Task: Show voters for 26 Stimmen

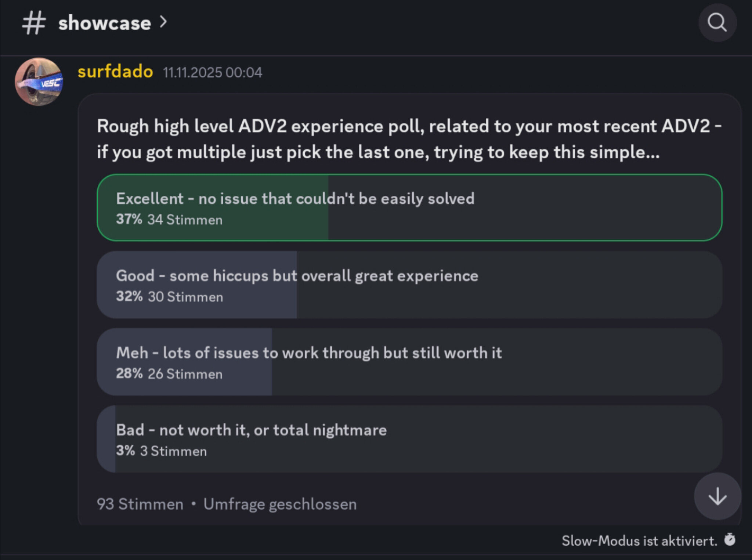Action: [185, 374]
